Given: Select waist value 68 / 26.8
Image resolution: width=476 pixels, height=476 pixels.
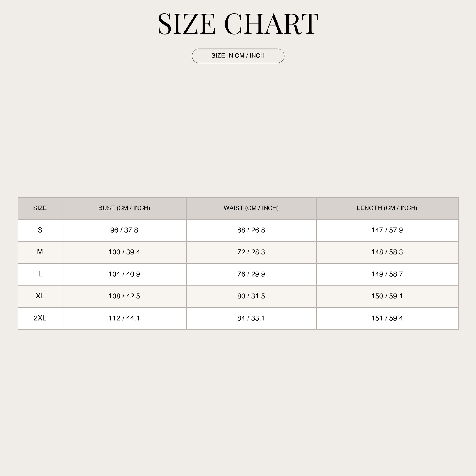Looking at the screenshot, I should [x=251, y=230].
